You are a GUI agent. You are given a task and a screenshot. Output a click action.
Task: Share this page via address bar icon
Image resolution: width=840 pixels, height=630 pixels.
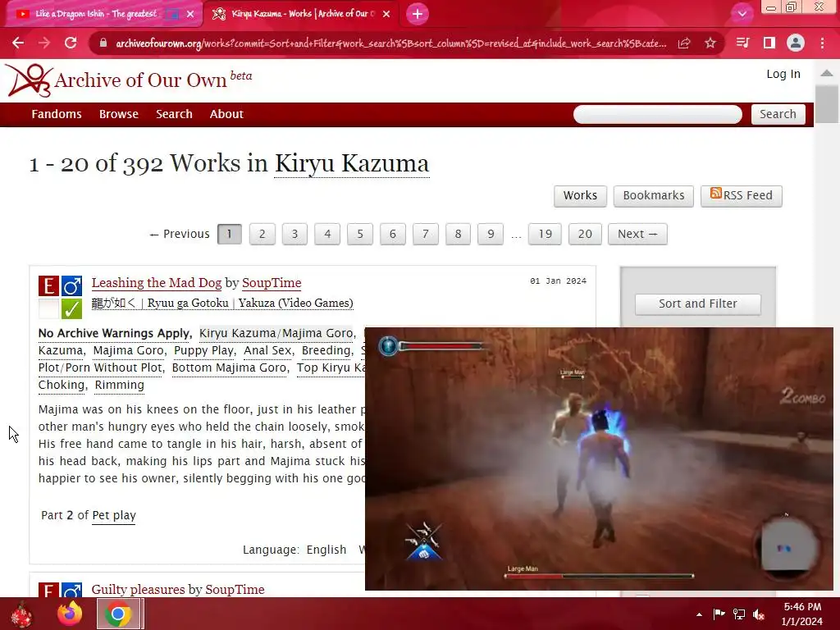tap(684, 43)
